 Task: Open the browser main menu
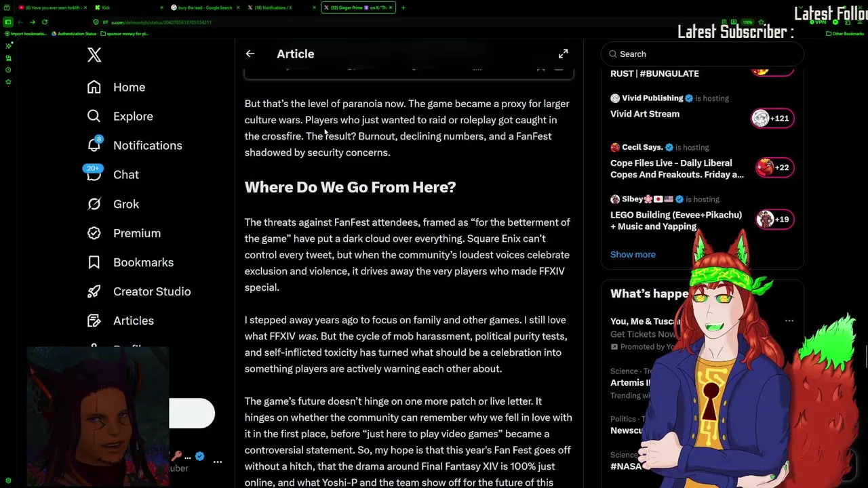point(861,22)
